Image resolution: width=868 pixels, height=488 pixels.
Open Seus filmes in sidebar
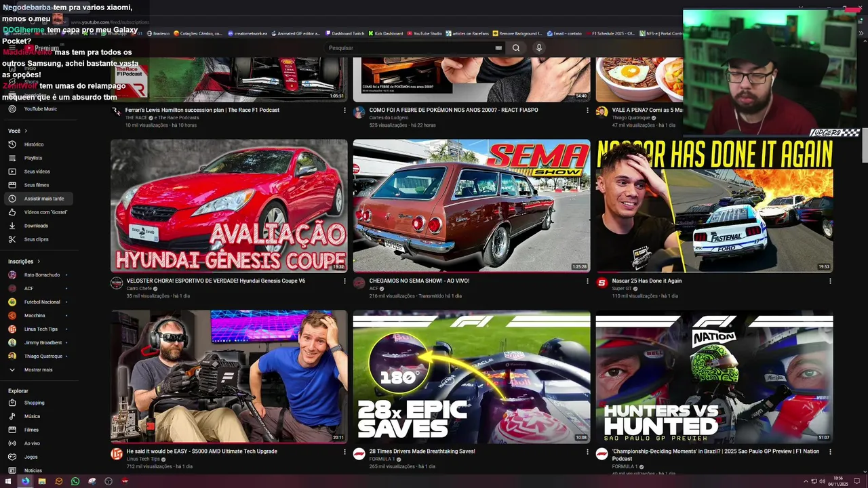(x=37, y=185)
